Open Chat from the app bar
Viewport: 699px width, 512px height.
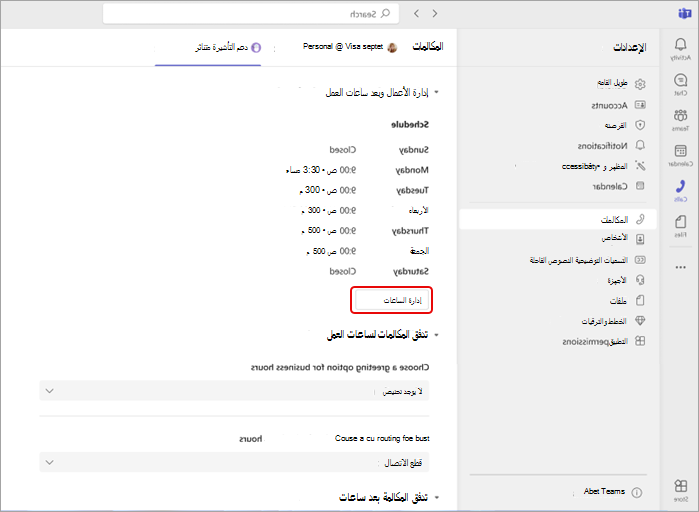tap(680, 84)
